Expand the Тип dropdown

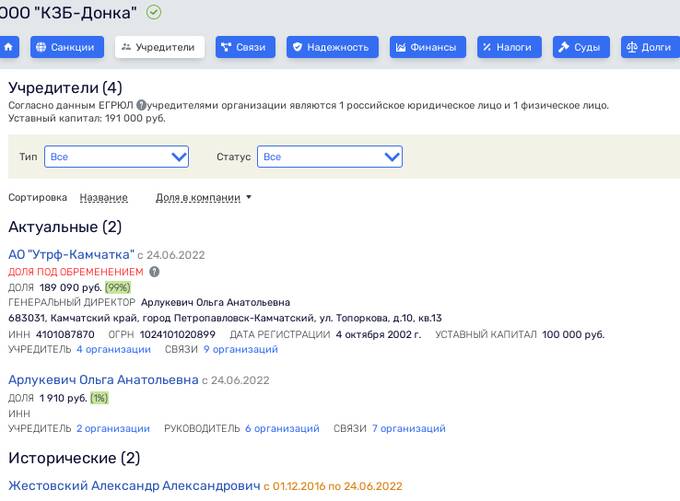pyautogui.click(x=116, y=157)
